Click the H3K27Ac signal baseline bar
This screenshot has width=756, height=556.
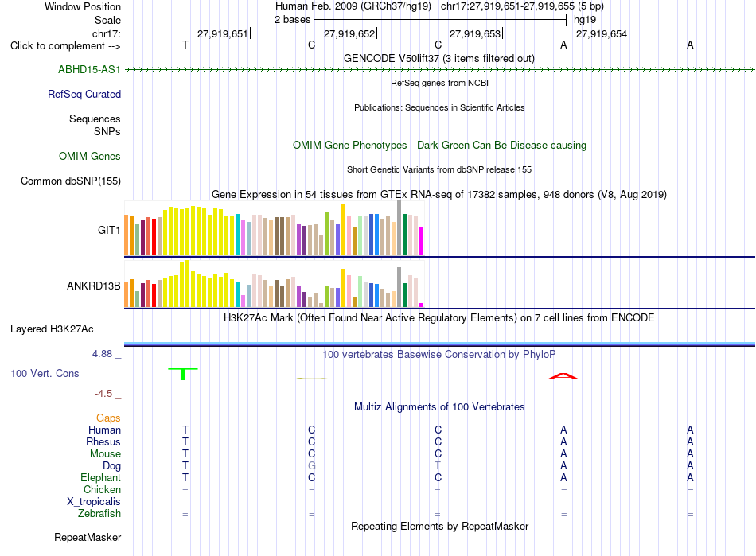439,344
